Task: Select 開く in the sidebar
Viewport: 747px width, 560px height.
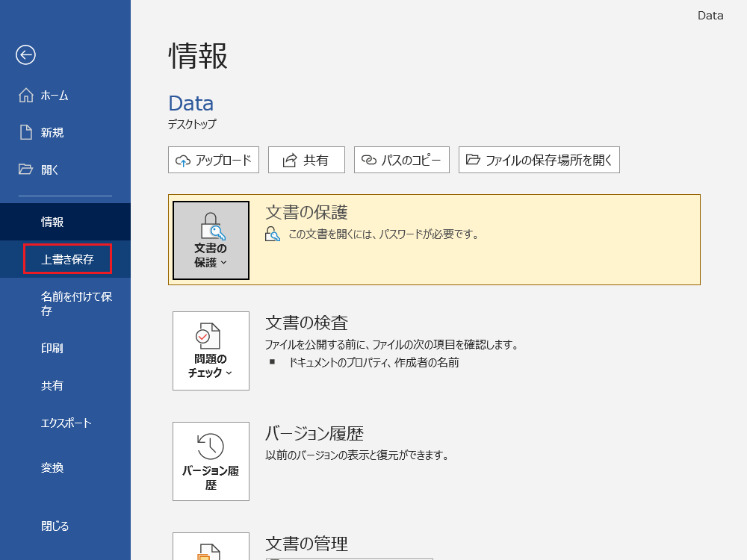Action: 65,169
